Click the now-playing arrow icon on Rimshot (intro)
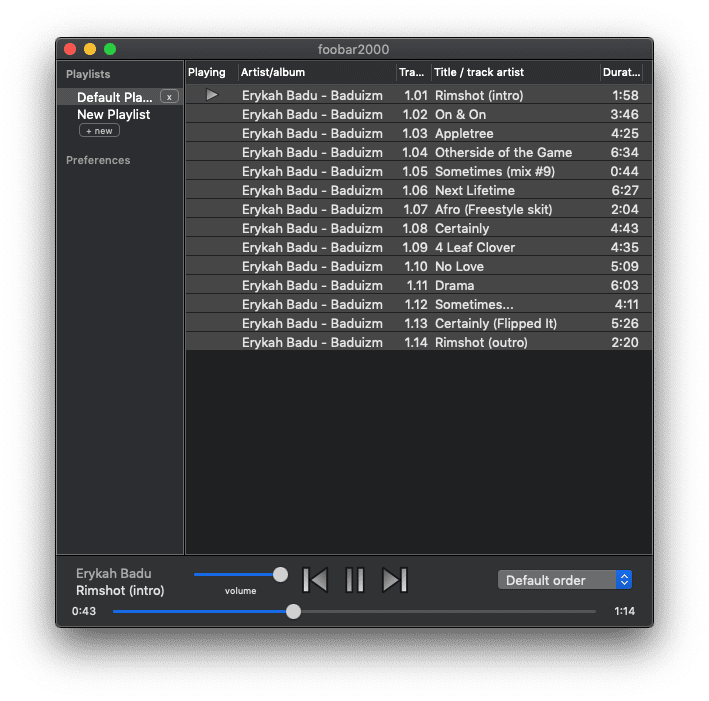709x701 pixels. point(212,95)
